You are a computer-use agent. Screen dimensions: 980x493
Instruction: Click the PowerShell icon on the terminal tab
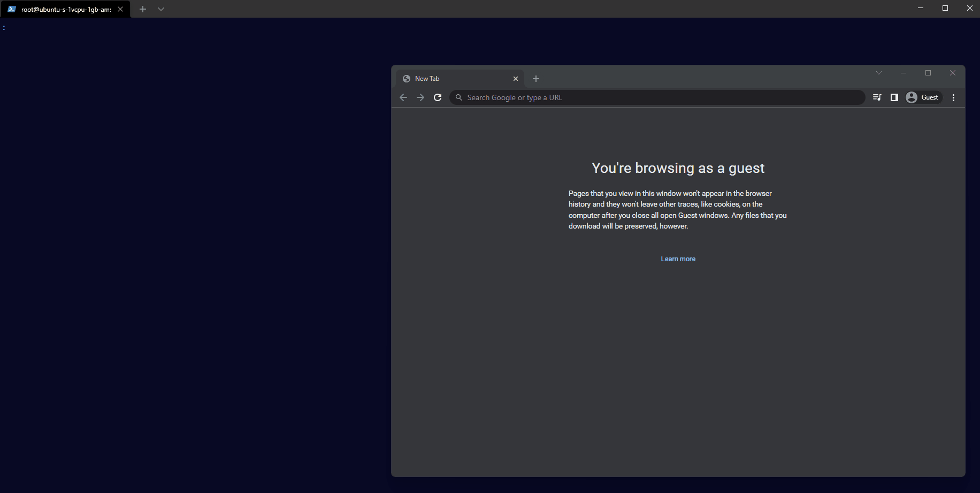(x=11, y=9)
